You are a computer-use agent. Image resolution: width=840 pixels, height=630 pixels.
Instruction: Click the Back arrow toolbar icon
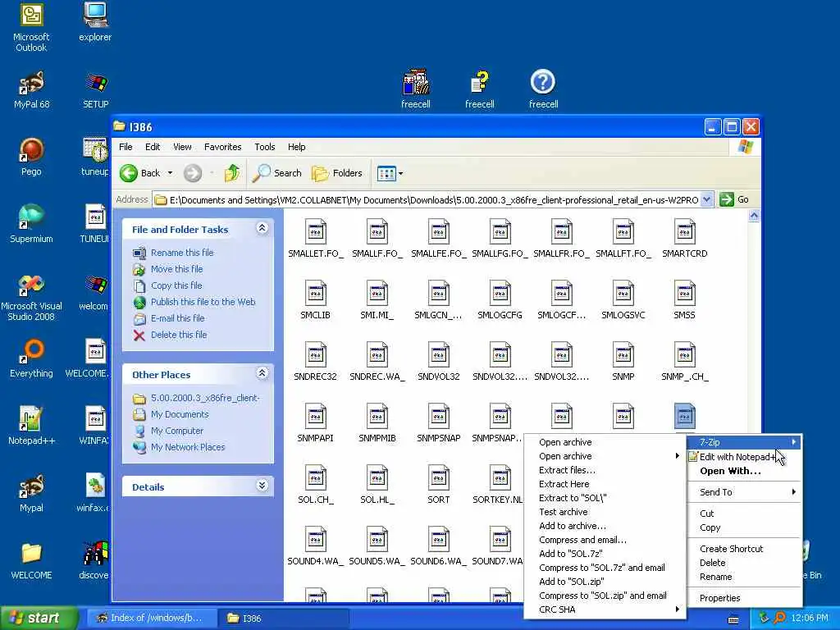pyautogui.click(x=129, y=173)
